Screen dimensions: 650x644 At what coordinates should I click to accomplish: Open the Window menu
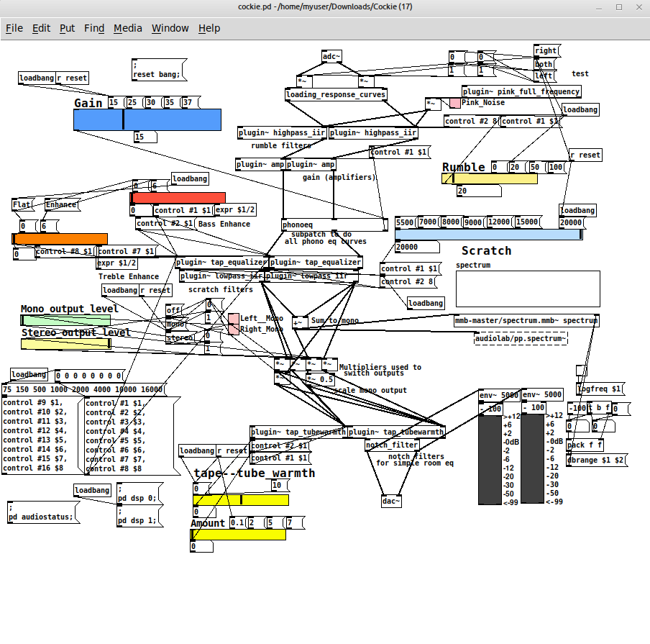pyautogui.click(x=170, y=28)
